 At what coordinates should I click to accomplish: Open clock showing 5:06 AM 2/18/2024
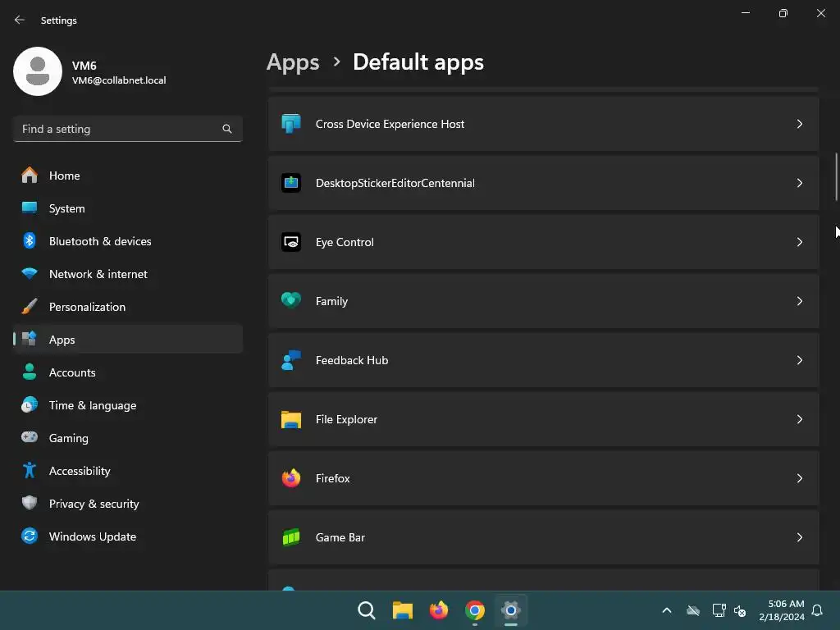782,610
